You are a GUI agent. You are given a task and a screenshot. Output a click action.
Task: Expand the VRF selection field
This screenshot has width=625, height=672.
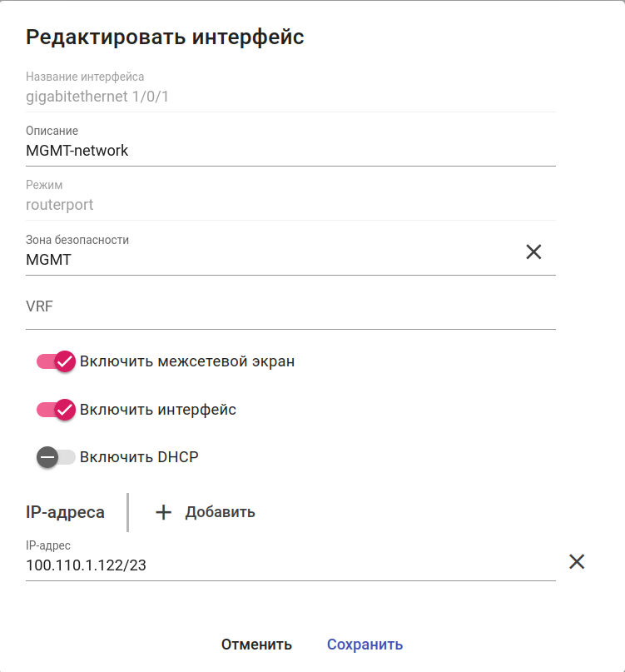click(x=290, y=307)
